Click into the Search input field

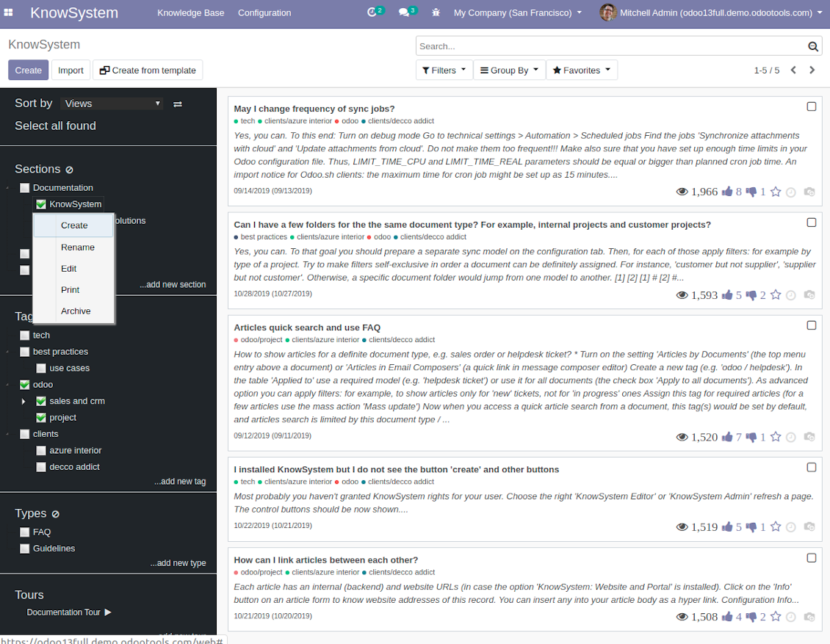pyautogui.click(x=611, y=46)
